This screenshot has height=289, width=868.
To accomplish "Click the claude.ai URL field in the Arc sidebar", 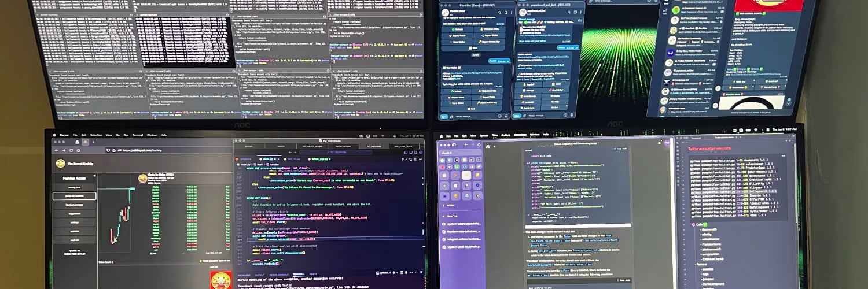I will click(460, 153).
